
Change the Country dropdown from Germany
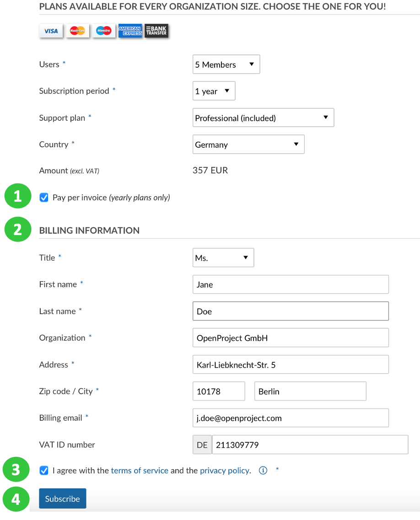click(248, 145)
